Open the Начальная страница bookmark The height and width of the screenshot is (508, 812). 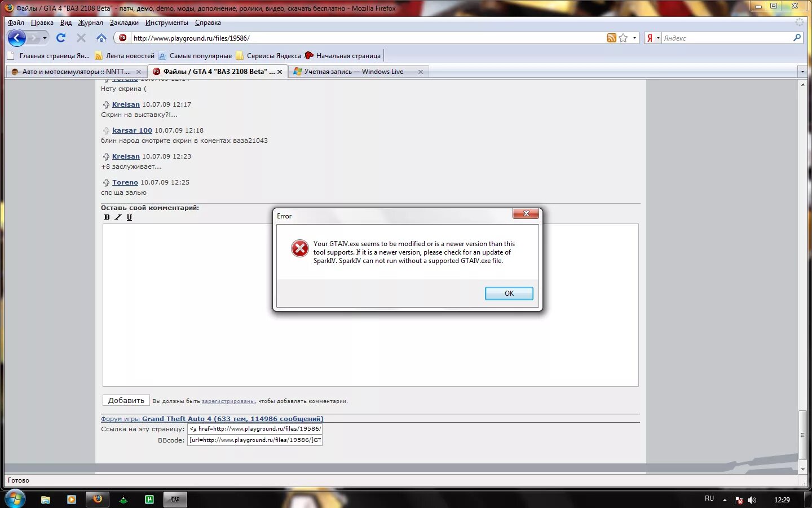pos(343,56)
